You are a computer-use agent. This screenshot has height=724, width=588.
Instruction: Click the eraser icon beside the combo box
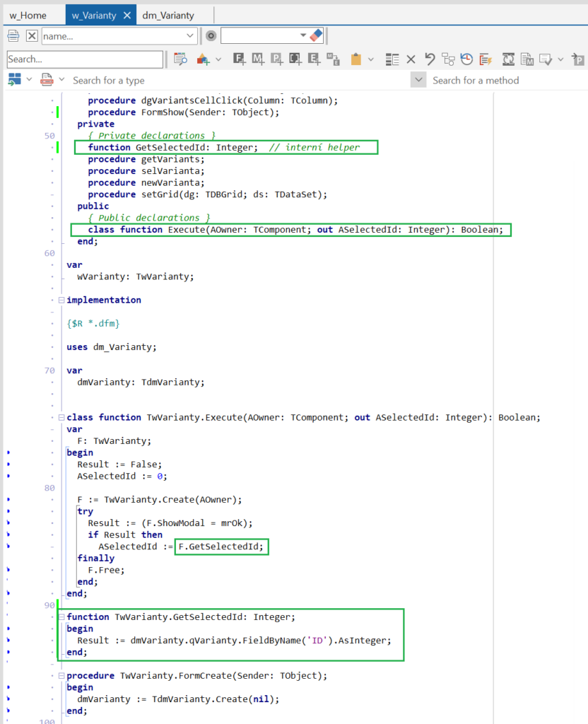[316, 35]
